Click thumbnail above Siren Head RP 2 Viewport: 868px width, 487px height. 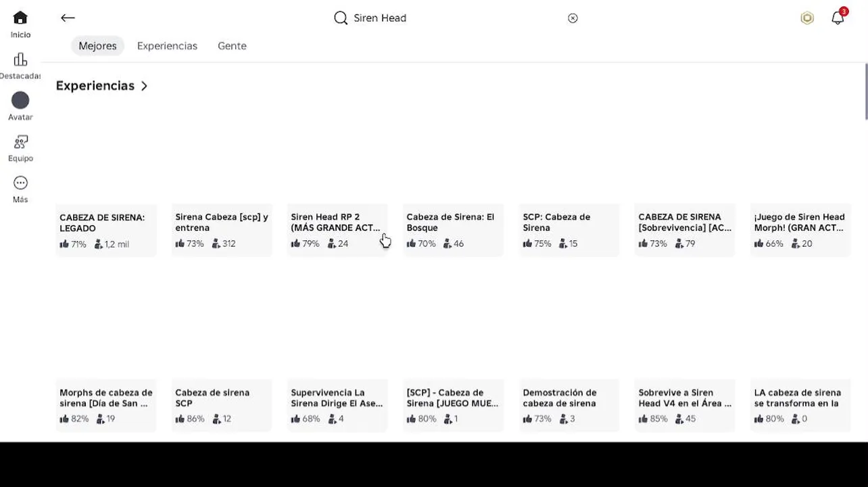point(337,154)
